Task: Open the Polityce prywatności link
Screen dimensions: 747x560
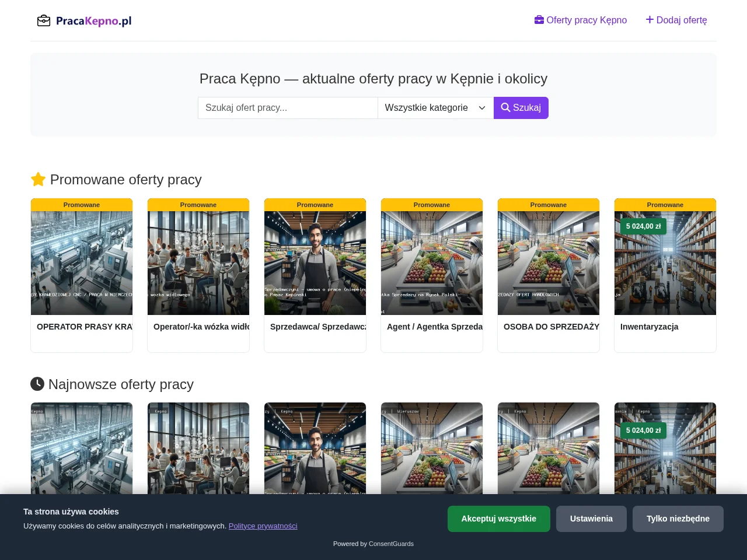Action: tap(263, 526)
